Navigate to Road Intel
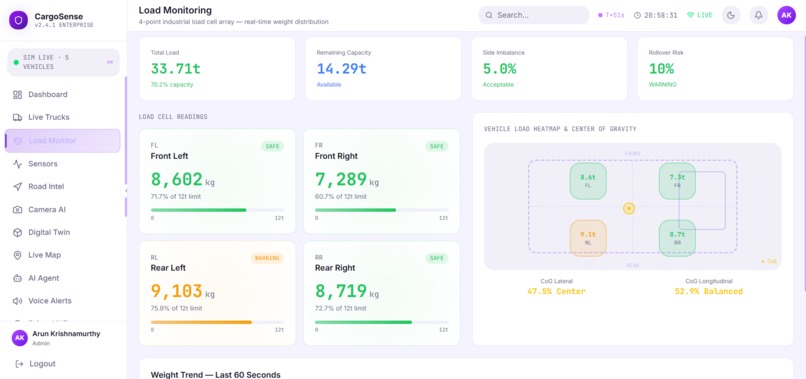Image resolution: width=806 pixels, height=379 pixels. (63, 187)
